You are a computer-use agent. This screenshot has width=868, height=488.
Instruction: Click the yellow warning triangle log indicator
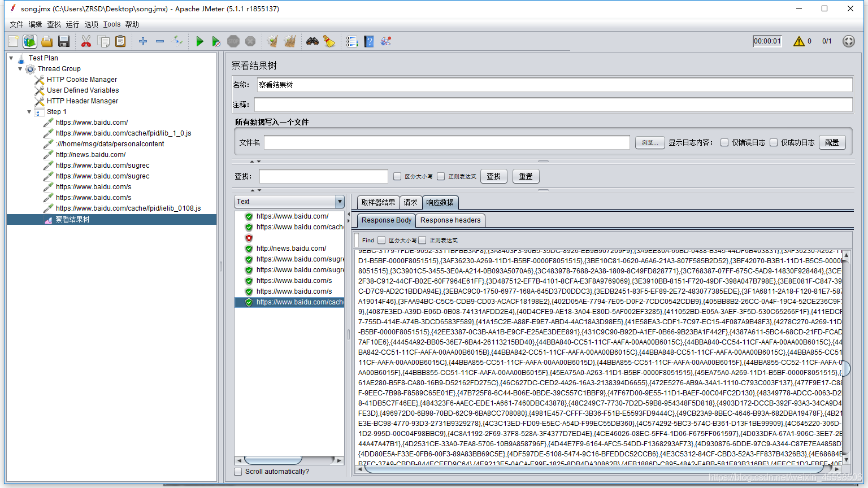coord(798,41)
